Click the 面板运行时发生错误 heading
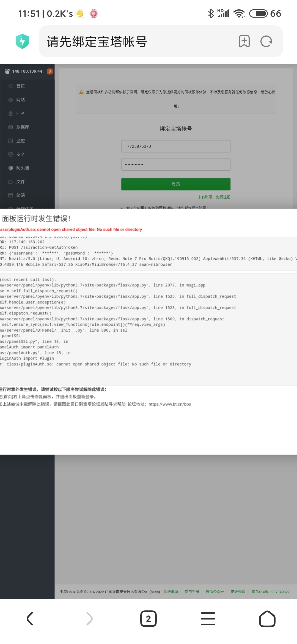This screenshot has width=297, height=644. tap(36, 219)
